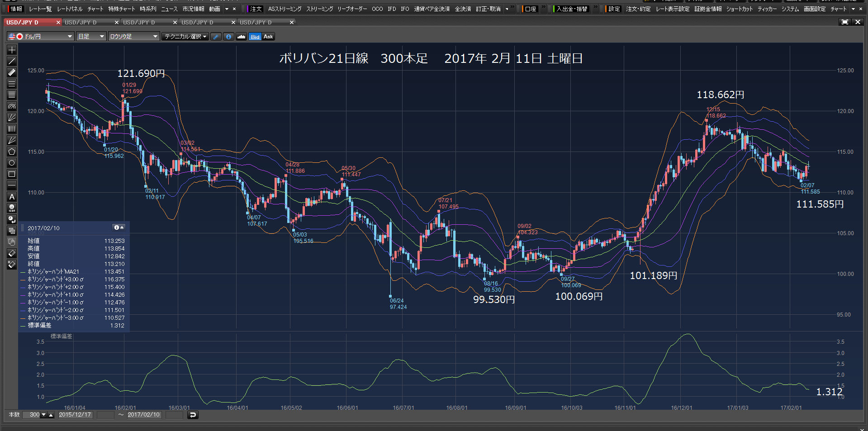This screenshot has width=868, height=431.
Task: Click the 画面設定 settings item
Action: click(815, 9)
